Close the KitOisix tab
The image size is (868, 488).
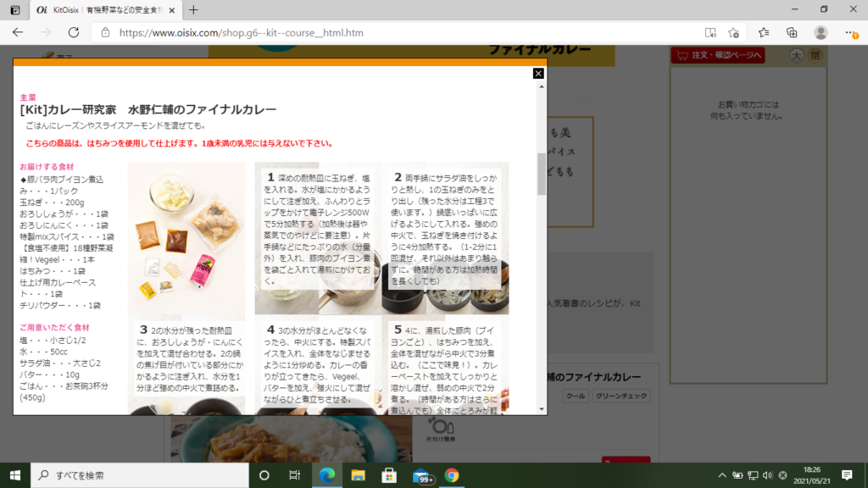pyautogui.click(x=171, y=10)
